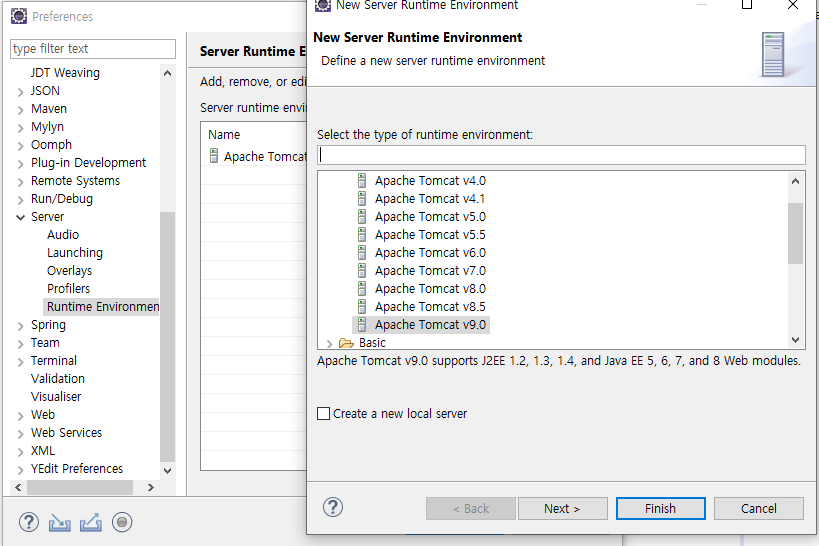
Task: Select Audio under Server preferences
Action: [x=63, y=235]
